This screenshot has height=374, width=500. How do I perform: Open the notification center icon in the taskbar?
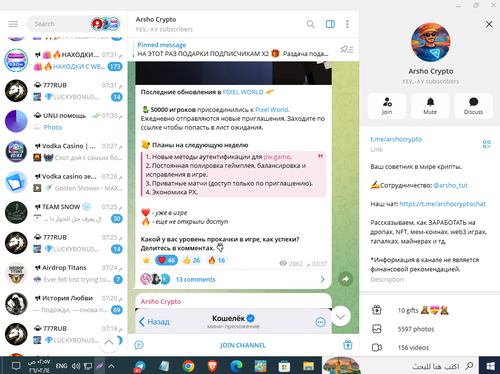tap(16, 366)
